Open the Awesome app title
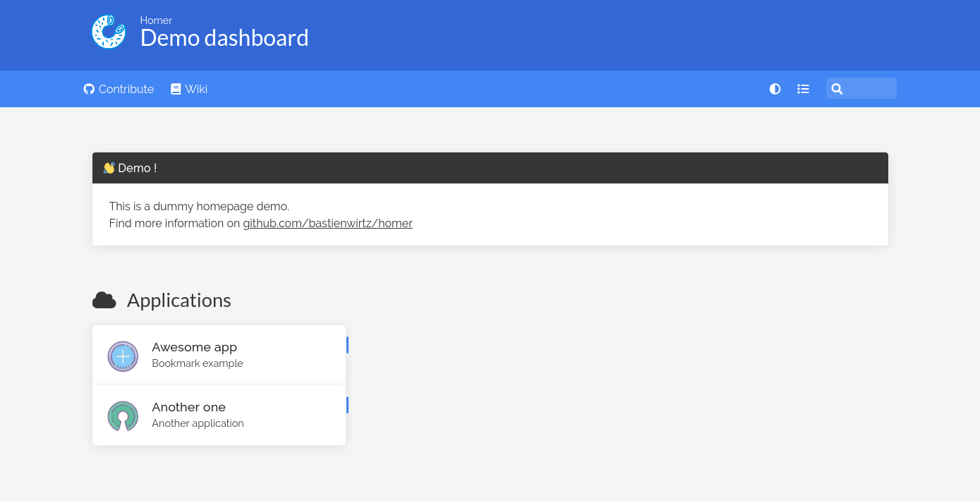The width and height of the screenshot is (980, 501). [194, 347]
